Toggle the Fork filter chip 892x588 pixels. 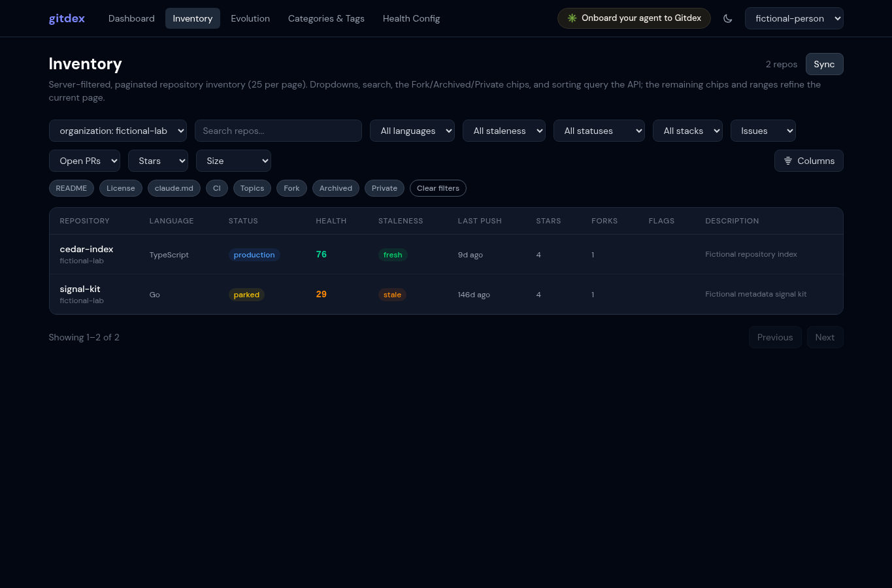pos(291,188)
